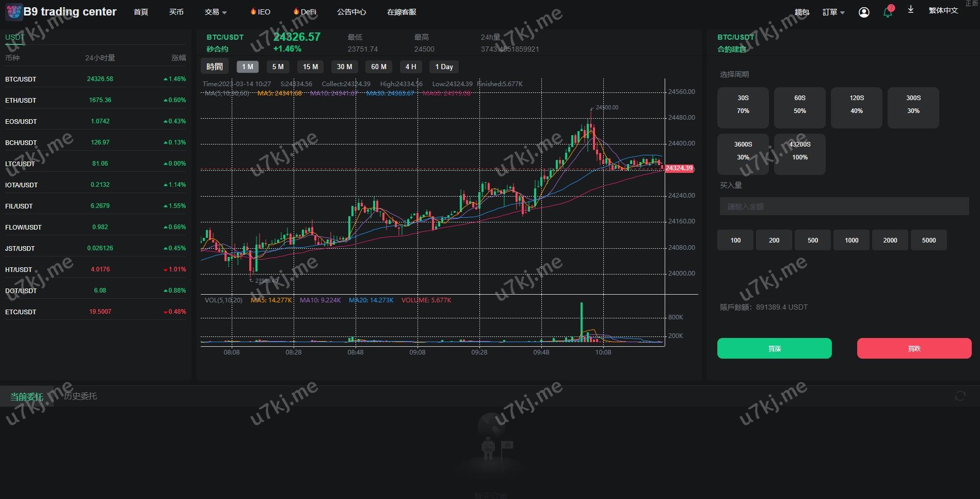Viewport: 980px width, 499px height.
Task: Select the 30S 70% period option
Action: pyautogui.click(x=743, y=107)
